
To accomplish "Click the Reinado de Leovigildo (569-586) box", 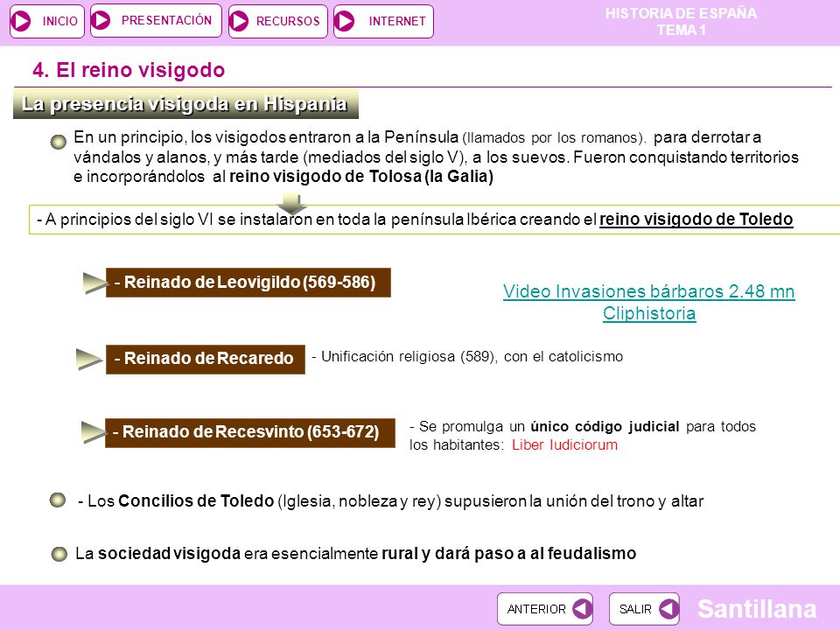I will pos(248,283).
